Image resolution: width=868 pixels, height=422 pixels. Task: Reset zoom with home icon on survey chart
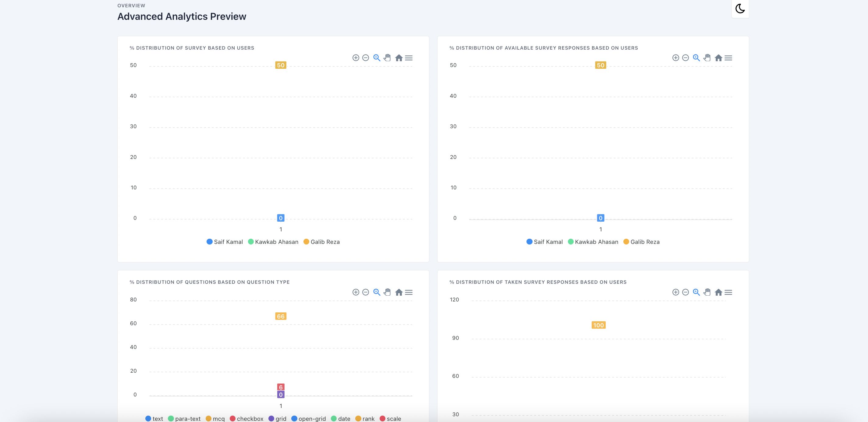pyautogui.click(x=399, y=58)
